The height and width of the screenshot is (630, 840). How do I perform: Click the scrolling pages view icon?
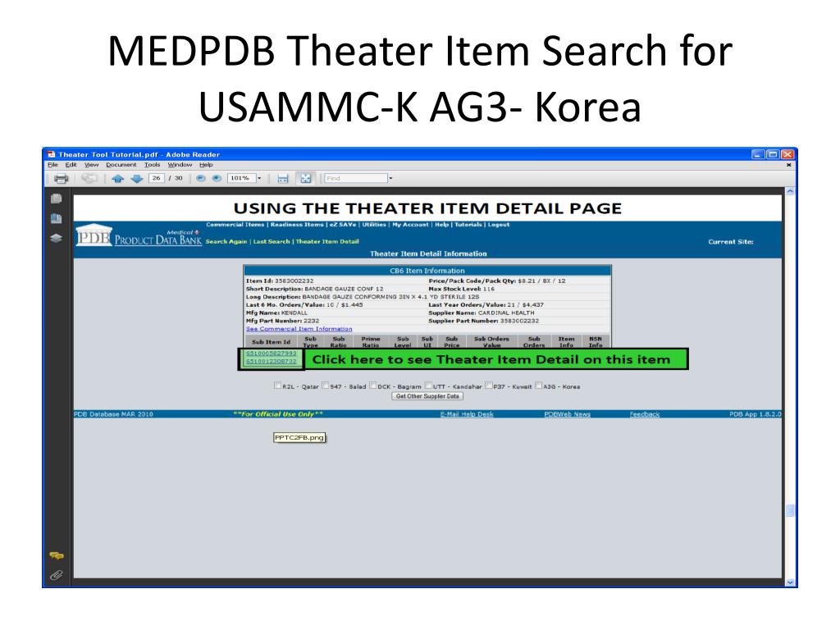pos(283,178)
